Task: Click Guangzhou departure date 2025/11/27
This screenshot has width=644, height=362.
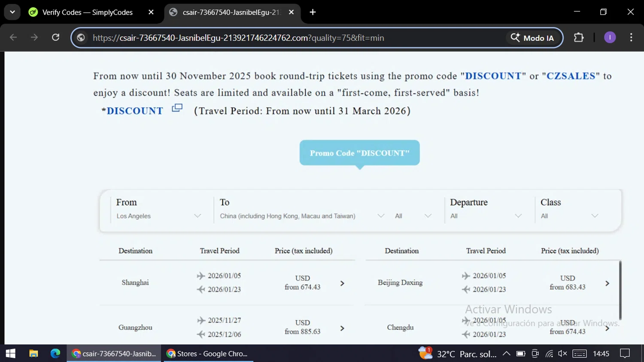Action: tap(224, 320)
